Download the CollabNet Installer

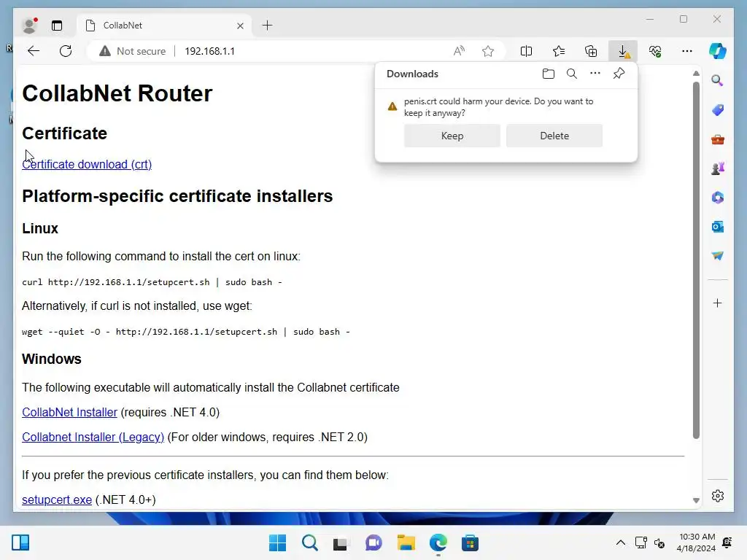69,413
